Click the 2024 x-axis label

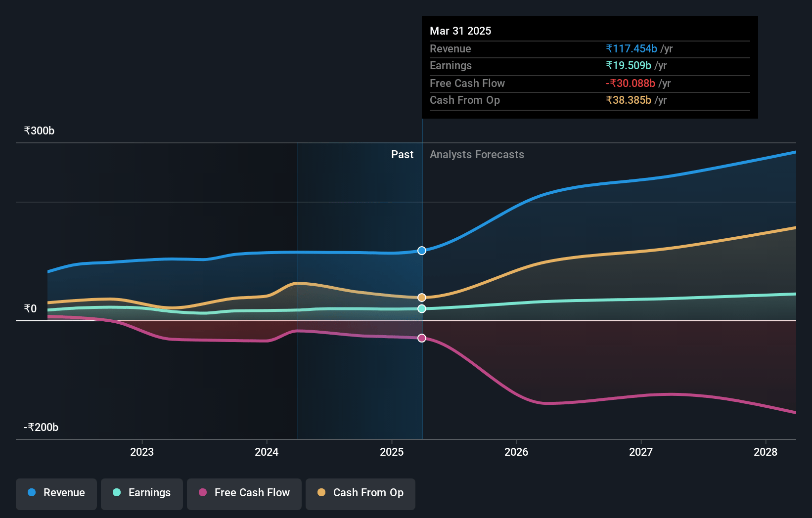(x=267, y=452)
